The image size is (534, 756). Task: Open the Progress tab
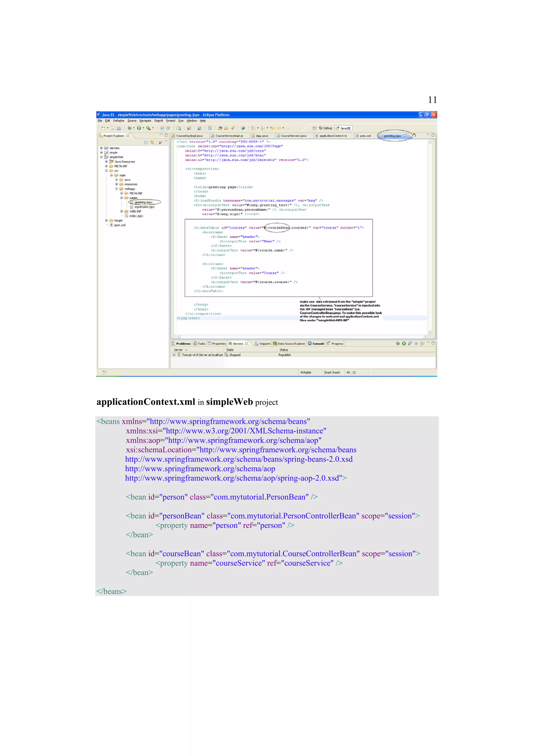[x=335, y=343]
